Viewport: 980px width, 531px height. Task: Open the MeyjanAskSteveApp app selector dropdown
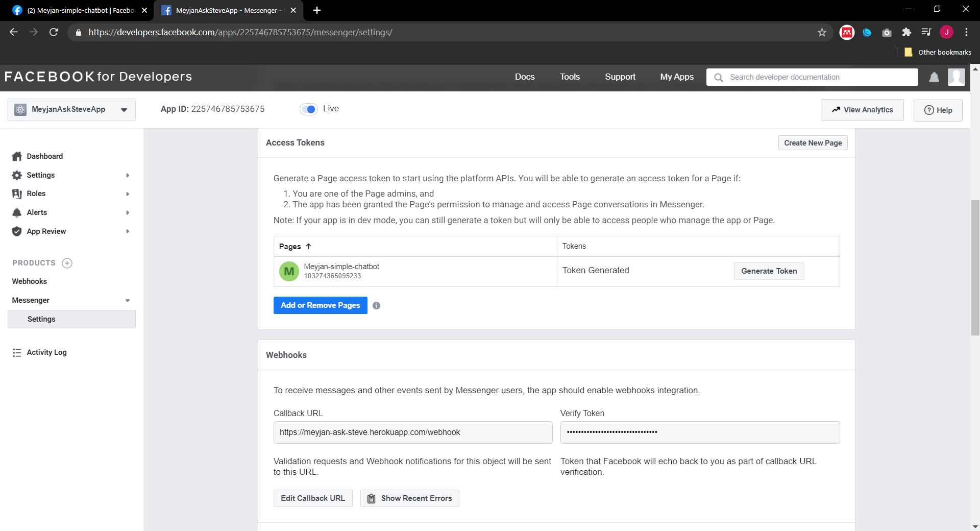(x=71, y=110)
